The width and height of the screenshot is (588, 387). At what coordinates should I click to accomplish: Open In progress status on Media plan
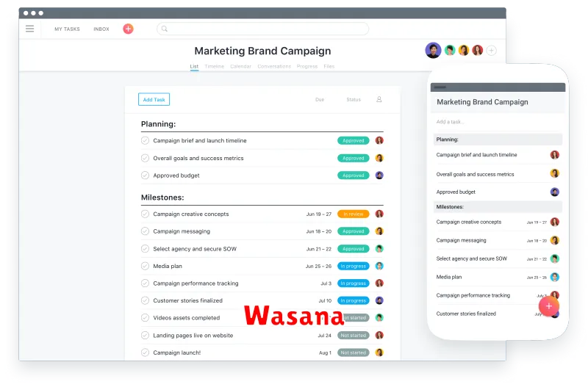click(354, 266)
